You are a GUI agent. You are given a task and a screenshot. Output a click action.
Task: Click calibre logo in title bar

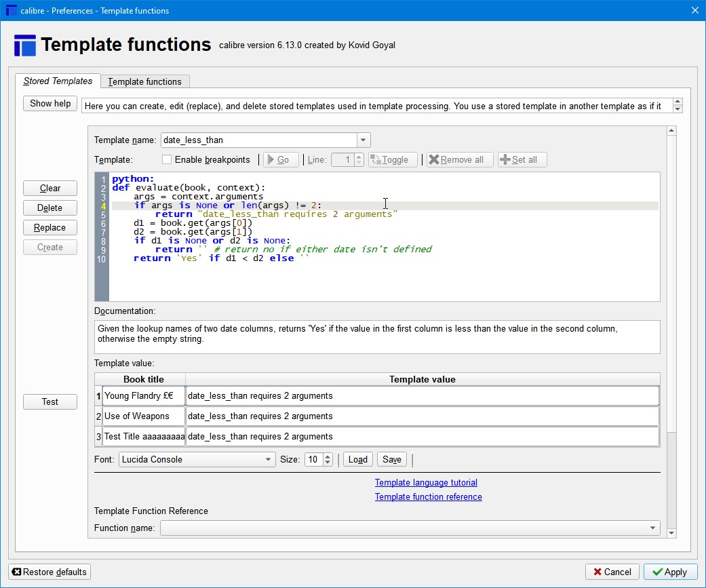click(x=11, y=10)
